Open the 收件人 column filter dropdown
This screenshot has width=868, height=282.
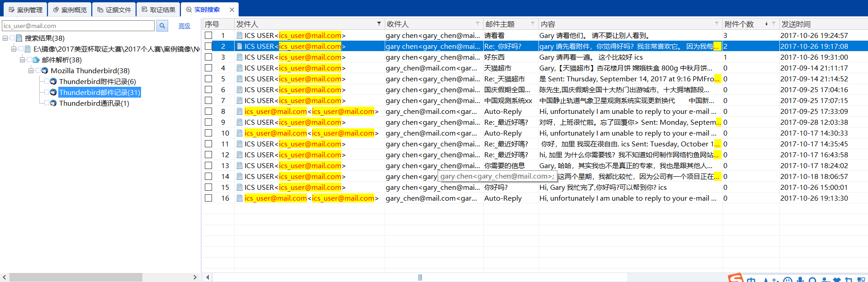[x=477, y=23]
